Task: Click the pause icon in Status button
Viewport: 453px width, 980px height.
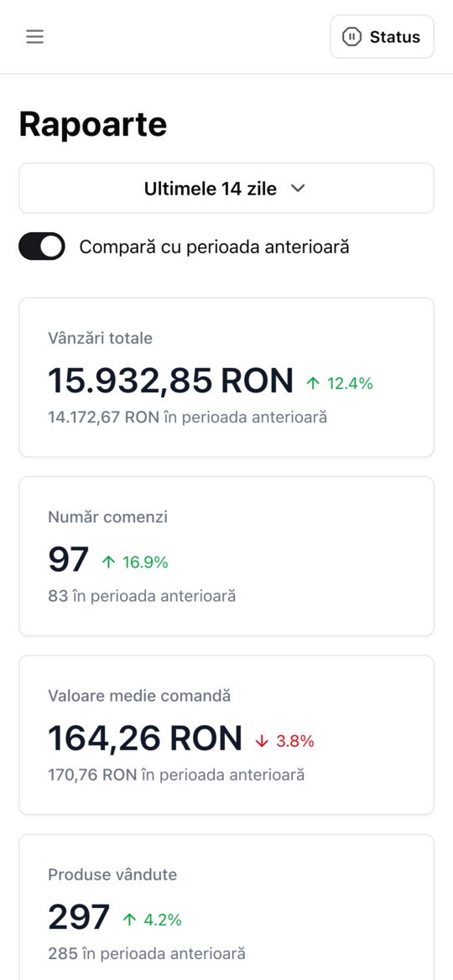Action: coord(351,37)
